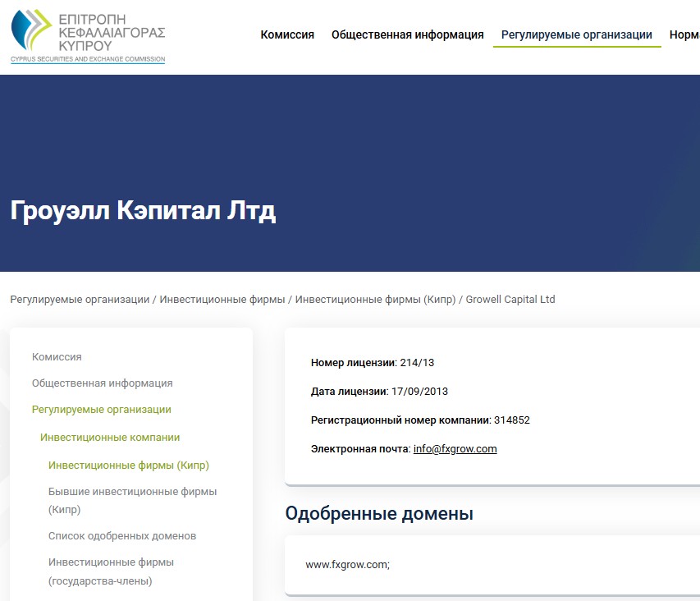Image resolution: width=700 pixels, height=601 pixels.
Task: Select Инвестиционные фирмы (Кипр) sidebar item
Action: click(129, 465)
